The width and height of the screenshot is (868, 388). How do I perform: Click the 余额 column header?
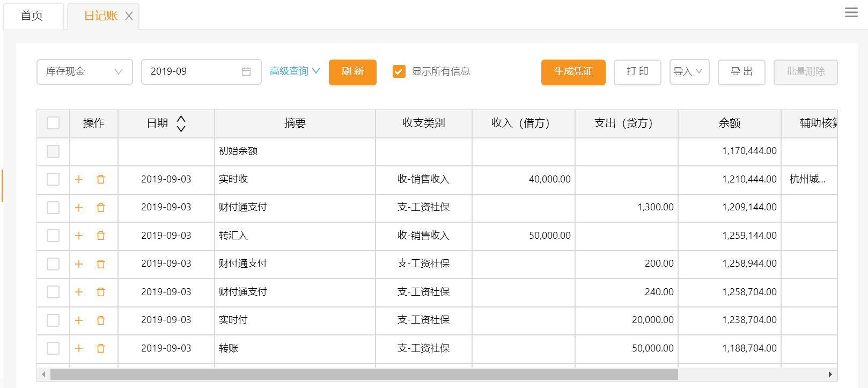(x=730, y=123)
